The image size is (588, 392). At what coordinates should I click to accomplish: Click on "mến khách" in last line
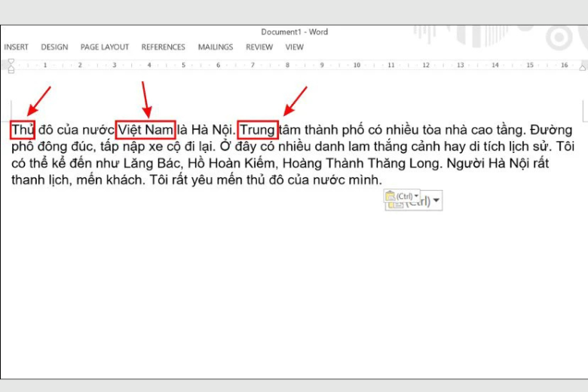(x=110, y=180)
